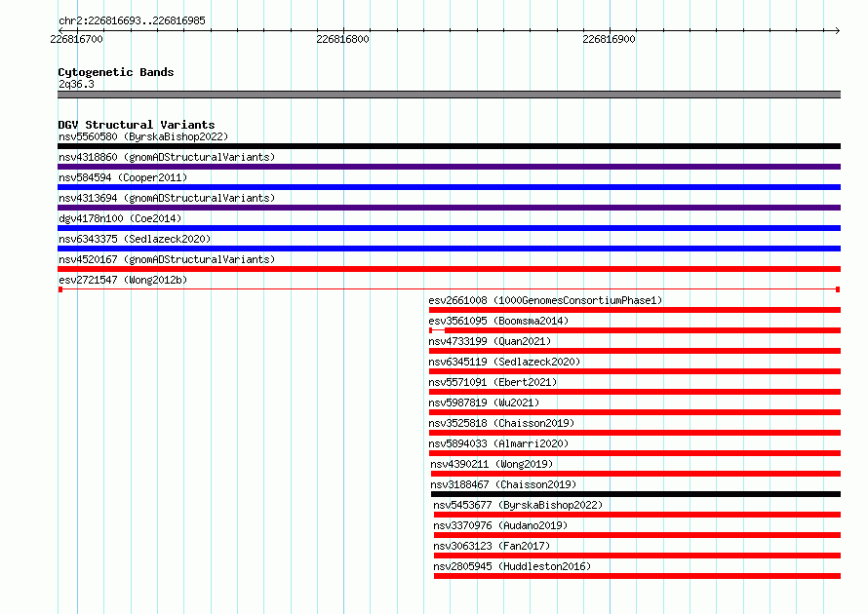Open nsv3063123 (Fan2017) label
The width and height of the screenshot is (868, 614).
coord(492,546)
